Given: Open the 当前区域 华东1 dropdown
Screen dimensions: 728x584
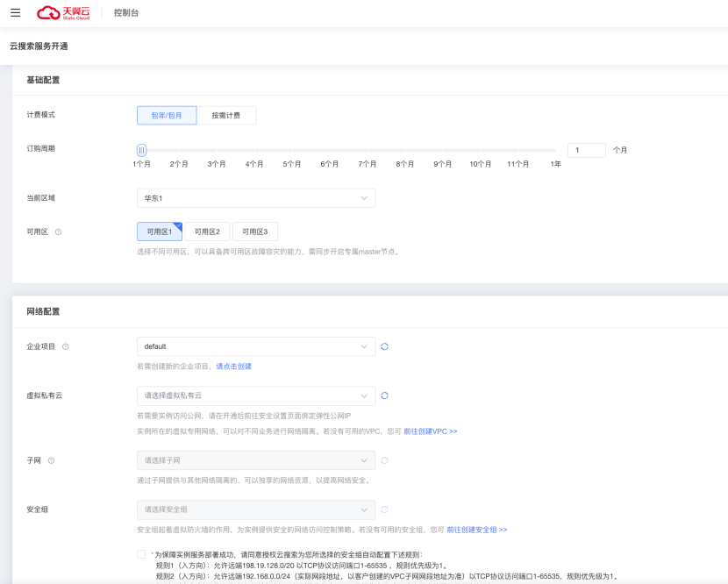Looking at the screenshot, I should click(255, 198).
